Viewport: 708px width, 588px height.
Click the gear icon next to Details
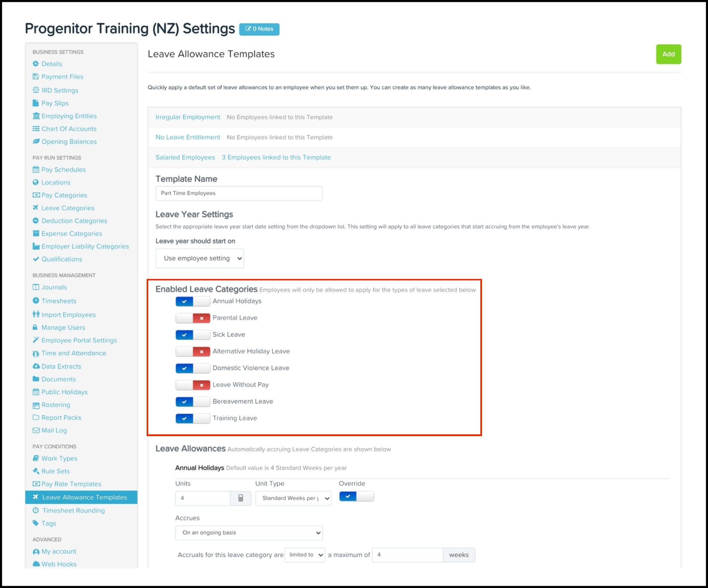click(x=36, y=64)
